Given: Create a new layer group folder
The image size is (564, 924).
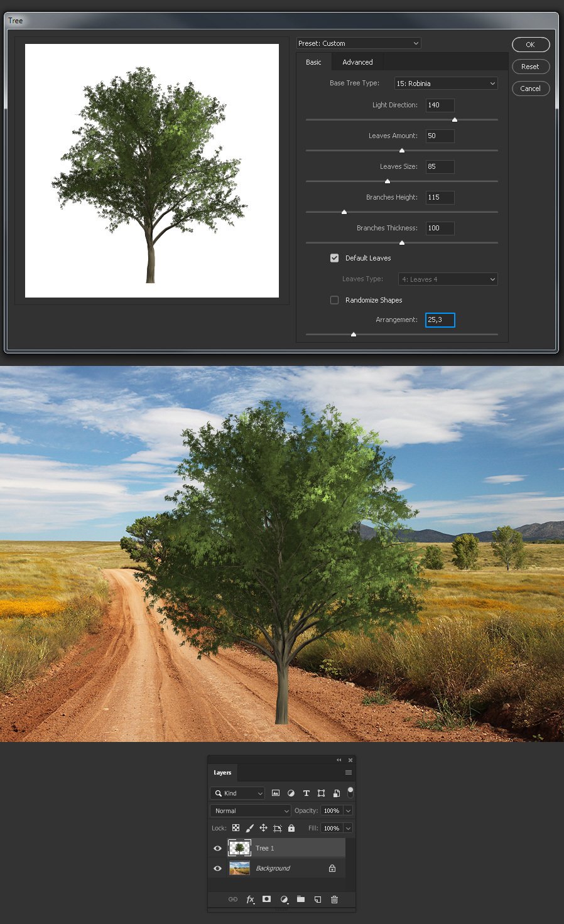Looking at the screenshot, I should 301,900.
